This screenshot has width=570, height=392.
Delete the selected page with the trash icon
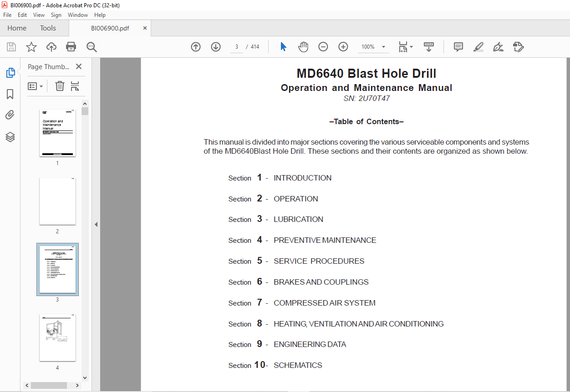coord(60,86)
